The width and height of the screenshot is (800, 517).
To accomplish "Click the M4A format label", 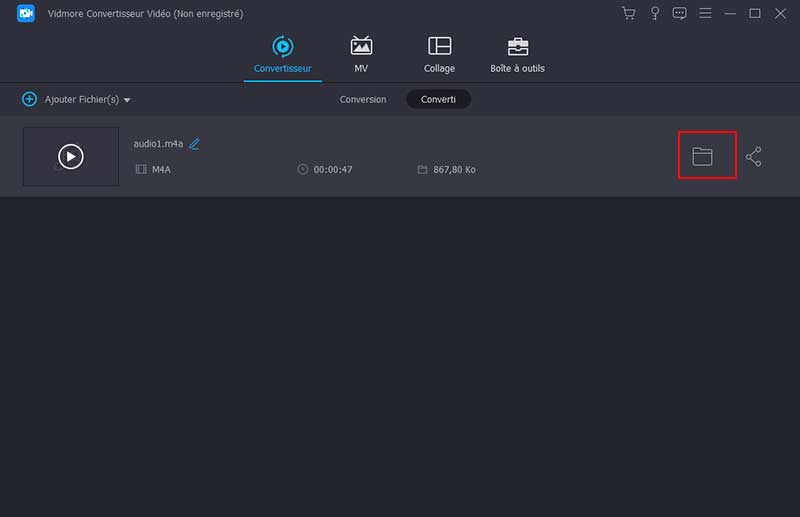I will click(161, 169).
